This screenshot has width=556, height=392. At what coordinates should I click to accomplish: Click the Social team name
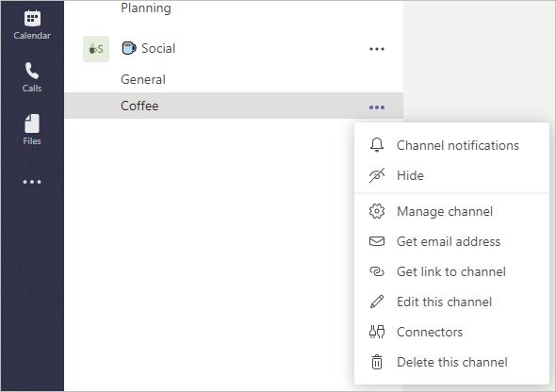[x=158, y=48]
